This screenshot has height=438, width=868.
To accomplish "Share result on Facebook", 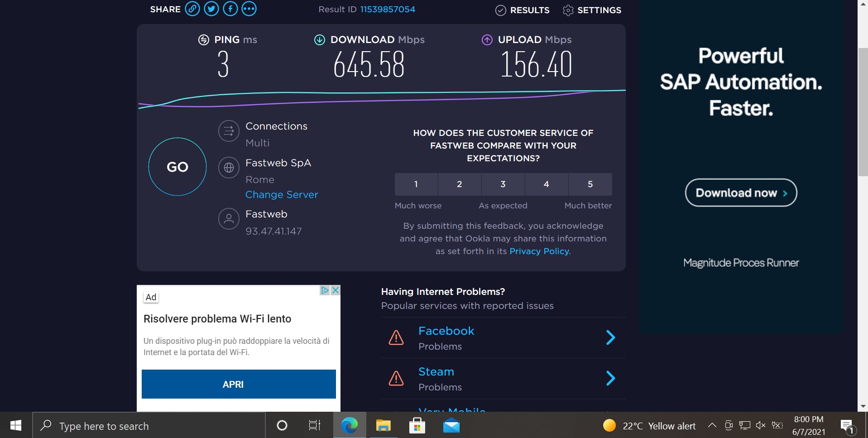I will point(230,9).
